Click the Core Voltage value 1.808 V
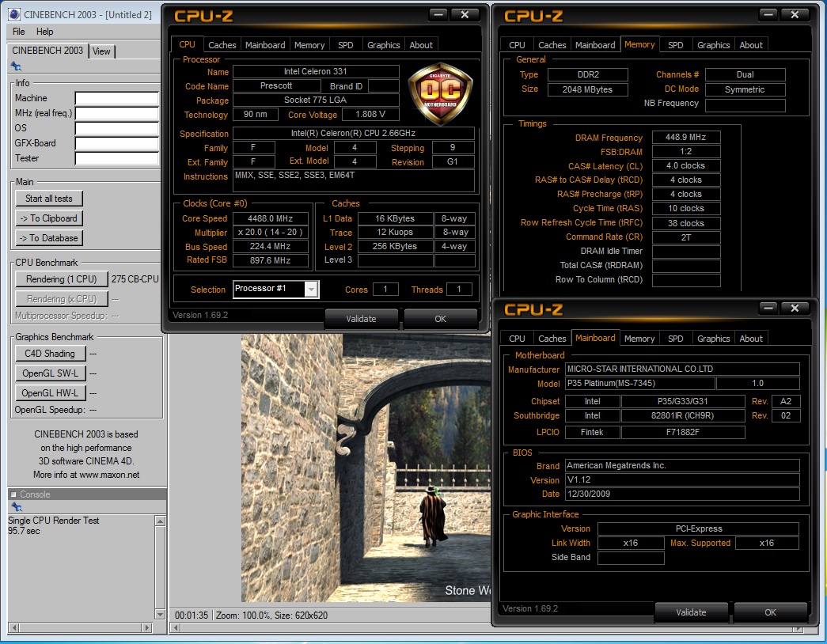Viewport: 827px width, 644px height. tap(370, 114)
